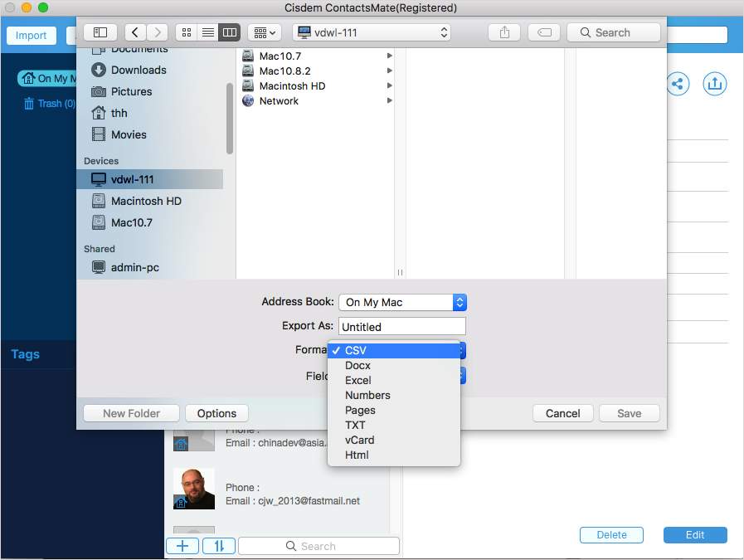Toggle the sidebar view button in the save dialog
Screen dimensions: 744x560
(100, 32)
